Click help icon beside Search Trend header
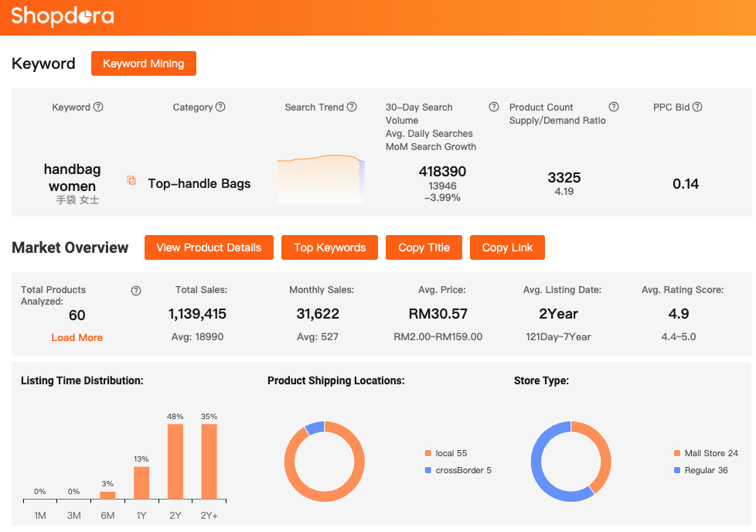This screenshot has height=532, width=756. tap(352, 107)
